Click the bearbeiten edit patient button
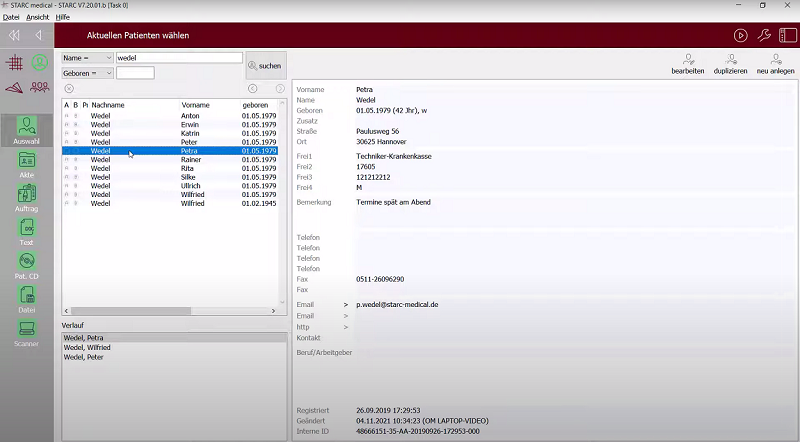Image resolution: width=800 pixels, height=442 pixels. click(x=687, y=65)
